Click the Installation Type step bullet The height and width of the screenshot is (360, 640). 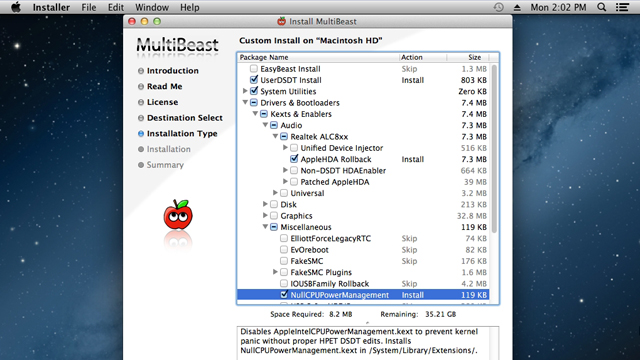point(141,133)
